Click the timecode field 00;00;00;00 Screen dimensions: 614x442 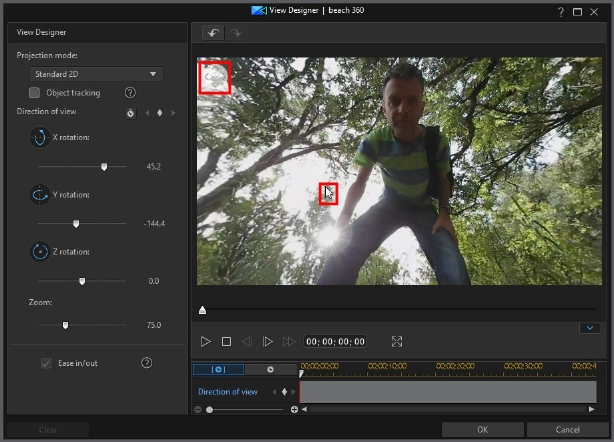[x=335, y=341]
